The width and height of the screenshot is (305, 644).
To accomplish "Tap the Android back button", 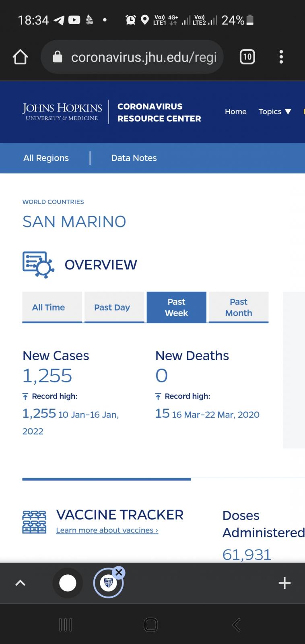I will [236, 625].
